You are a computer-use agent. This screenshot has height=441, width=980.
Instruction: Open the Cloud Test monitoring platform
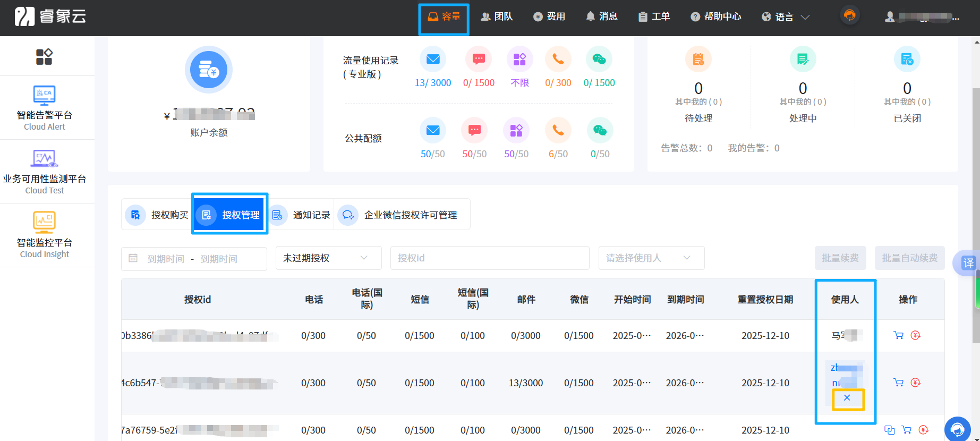click(45, 172)
